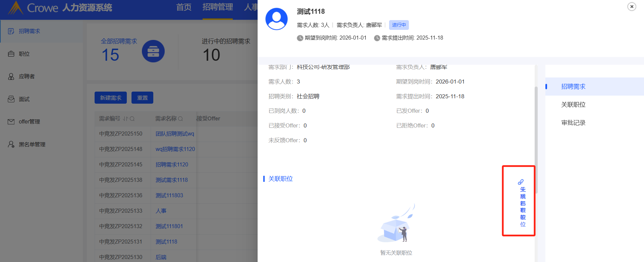Image resolution: width=644 pixels, height=262 pixels.
Task: Open the 后端 requirement link
Action: coord(161,257)
